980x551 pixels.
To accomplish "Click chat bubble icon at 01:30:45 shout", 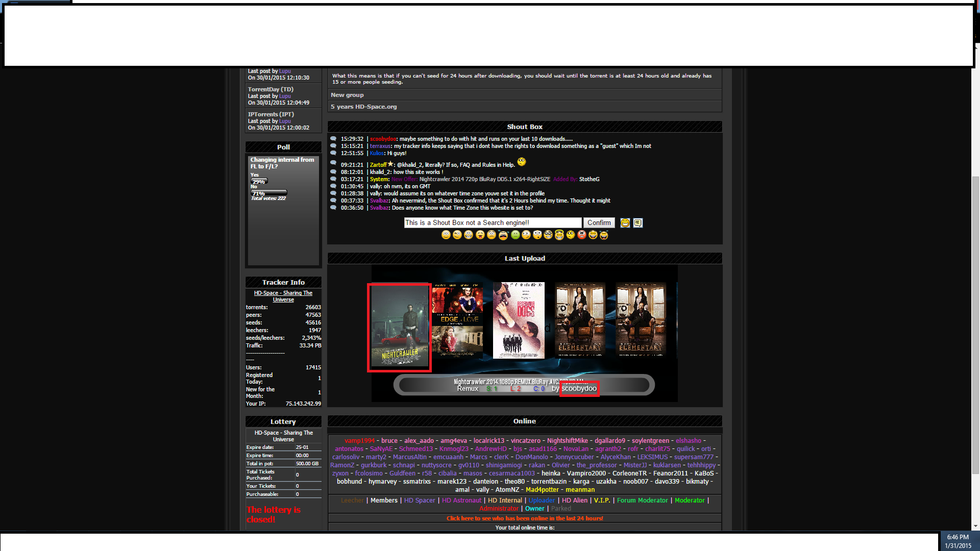I will pyautogui.click(x=333, y=186).
